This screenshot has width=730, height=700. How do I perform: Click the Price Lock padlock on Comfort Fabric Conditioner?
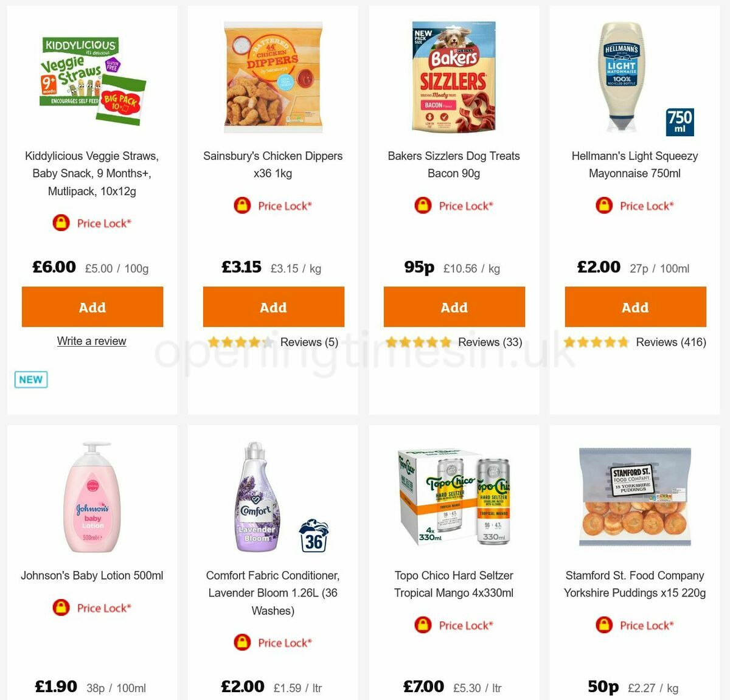tap(241, 642)
